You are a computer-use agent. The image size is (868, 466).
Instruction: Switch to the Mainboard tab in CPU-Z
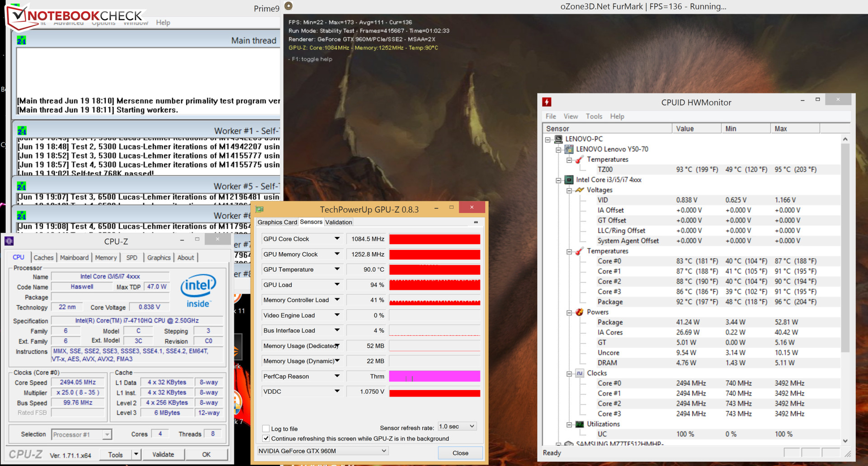74,258
